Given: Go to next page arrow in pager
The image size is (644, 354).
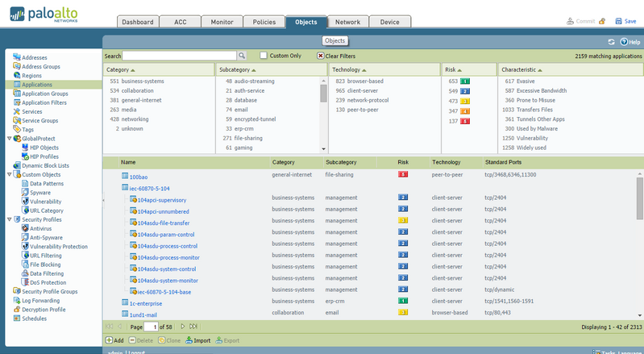Looking at the screenshot, I should click(183, 327).
